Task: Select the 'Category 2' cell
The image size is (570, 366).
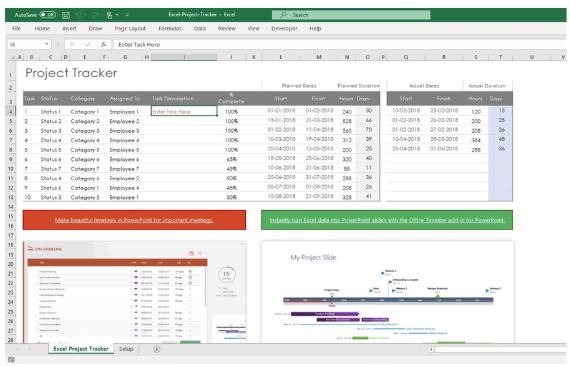Action: click(x=85, y=121)
